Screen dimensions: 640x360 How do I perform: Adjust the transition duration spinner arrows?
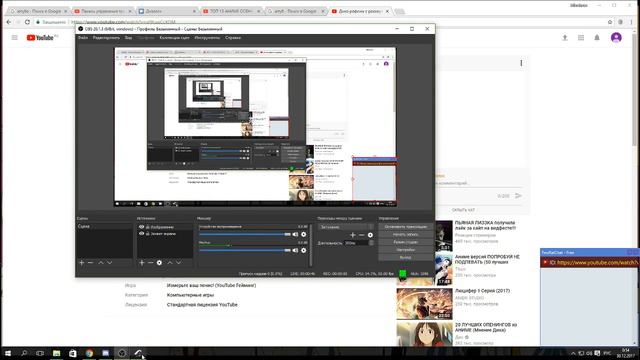pyautogui.click(x=371, y=243)
